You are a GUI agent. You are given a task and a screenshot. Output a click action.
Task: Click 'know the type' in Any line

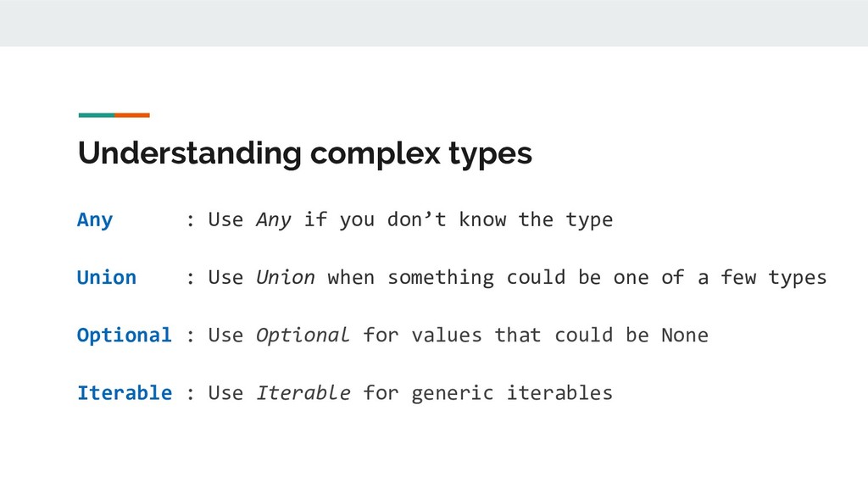coord(536,220)
